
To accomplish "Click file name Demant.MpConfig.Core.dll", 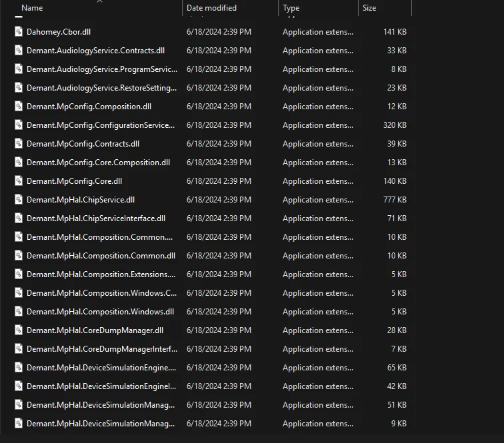I will tap(74, 181).
